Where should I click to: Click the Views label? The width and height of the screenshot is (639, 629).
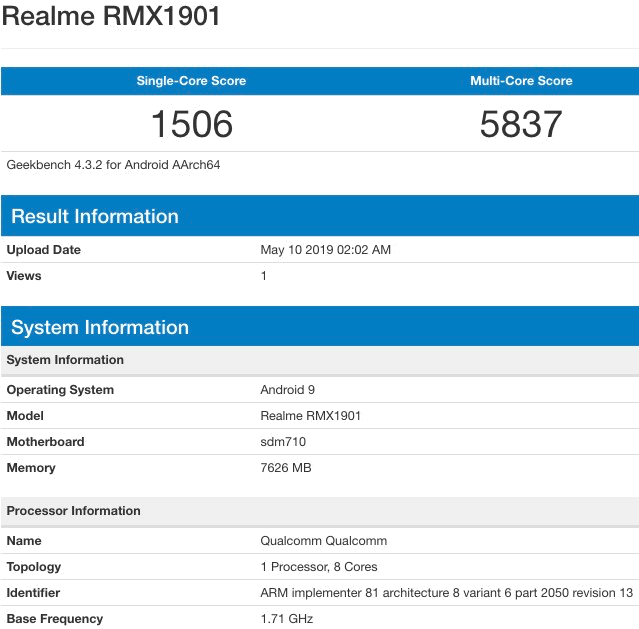coord(24,276)
